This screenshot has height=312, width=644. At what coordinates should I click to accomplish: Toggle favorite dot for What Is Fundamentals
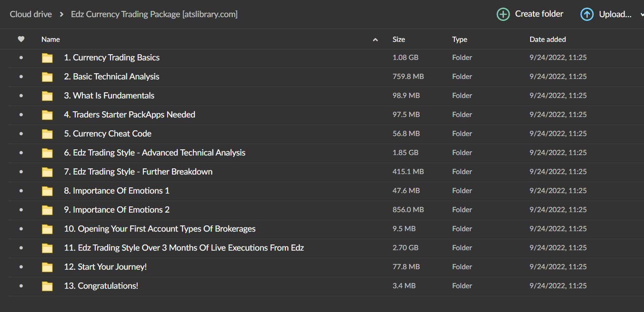pos(21,96)
